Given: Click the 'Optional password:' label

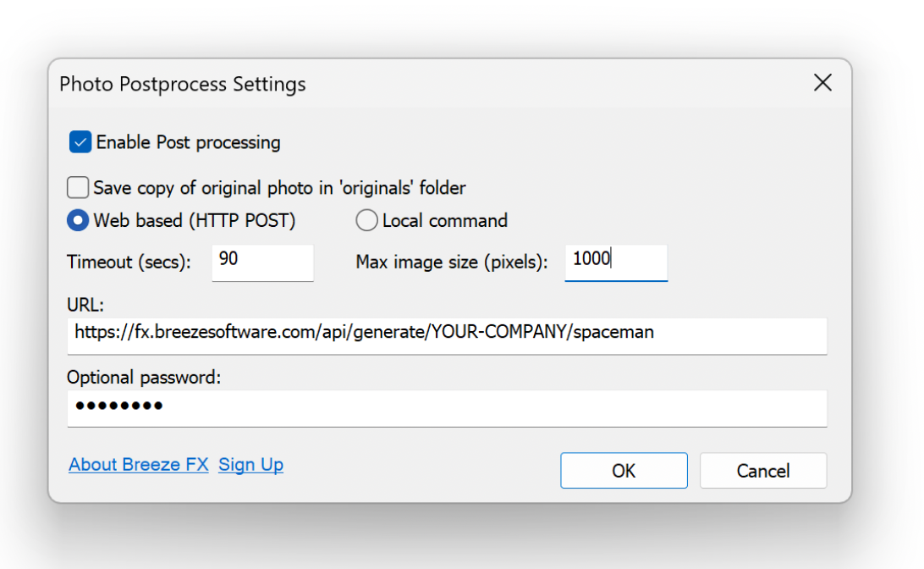Looking at the screenshot, I should (x=144, y=378).
